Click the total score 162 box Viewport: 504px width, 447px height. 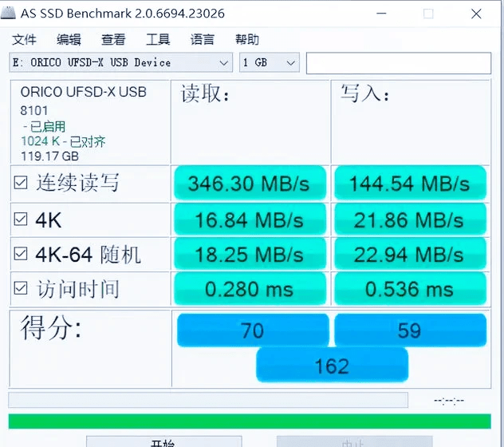coord(332,366)
